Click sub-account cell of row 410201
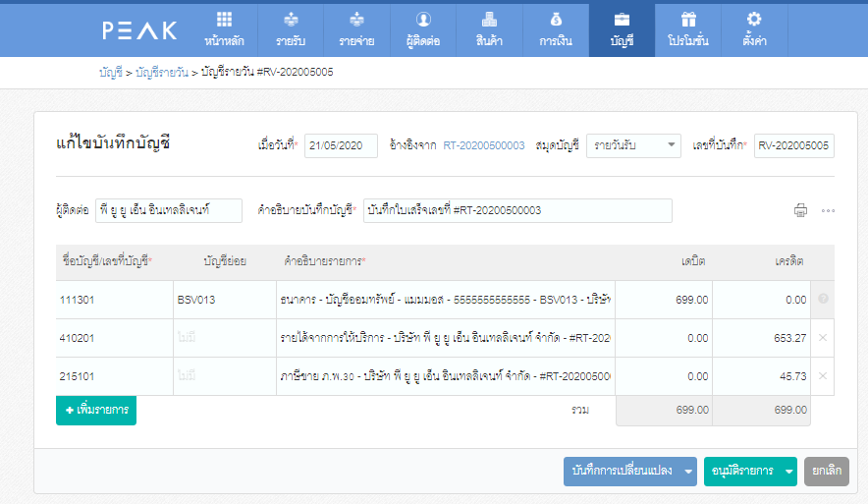Screen dimensions: 868x504 coord(225,338)
